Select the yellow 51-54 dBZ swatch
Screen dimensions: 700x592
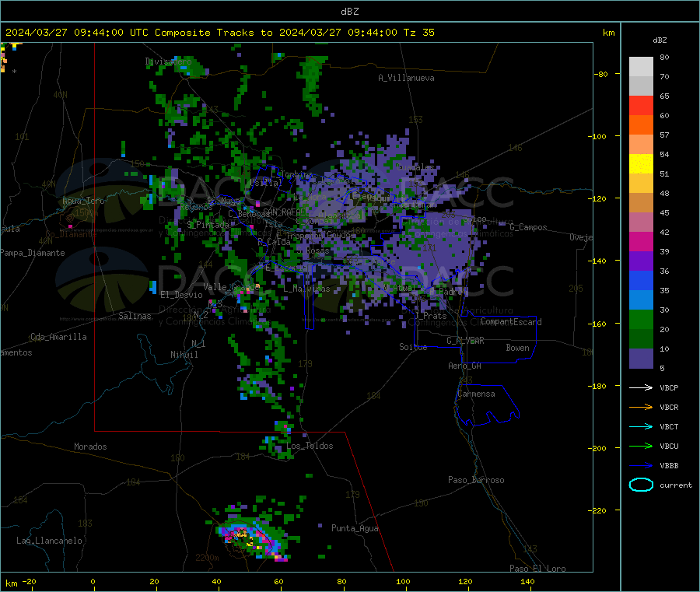641,164
